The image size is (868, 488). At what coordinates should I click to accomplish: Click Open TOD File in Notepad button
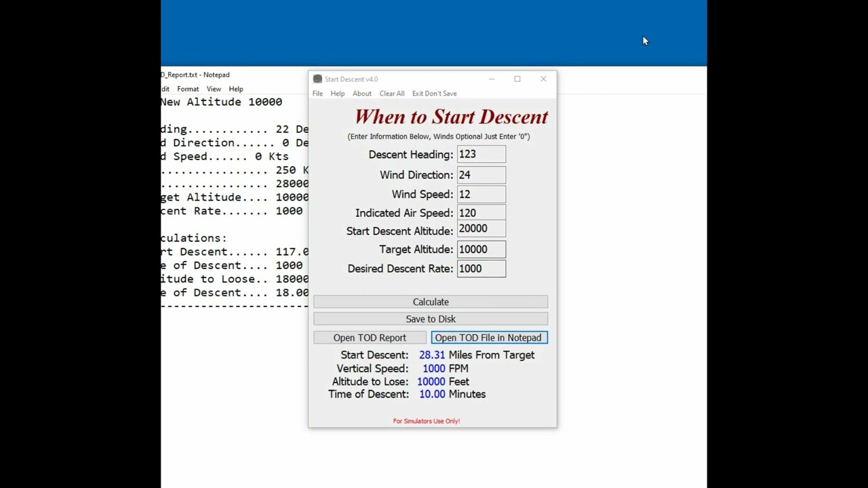coord(489,338)
